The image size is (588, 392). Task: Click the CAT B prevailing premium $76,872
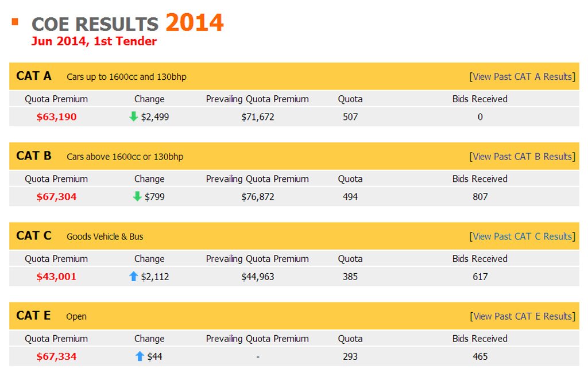click(x=258, y=197)
